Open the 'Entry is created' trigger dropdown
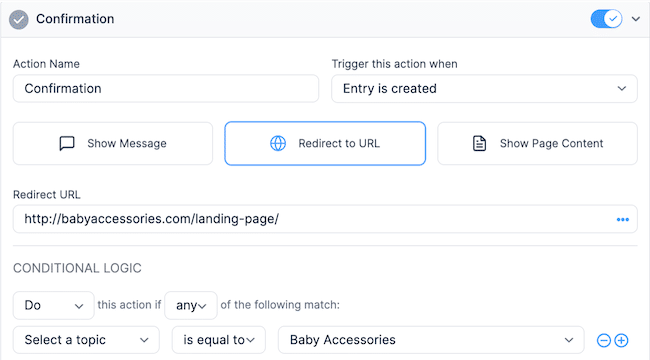The image size is (650, 360). pyautogui.click(x=484, y=88)
